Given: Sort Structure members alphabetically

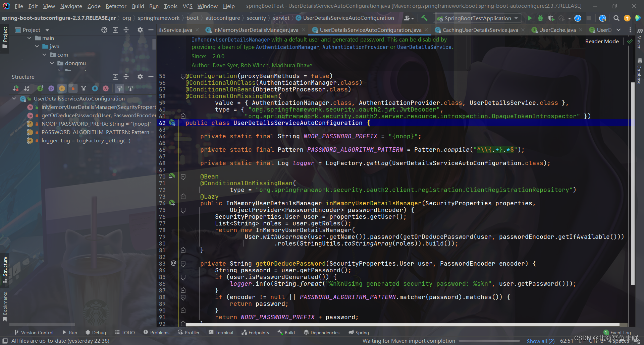Looking at the screenshot, I should click(x=26, y=88).
